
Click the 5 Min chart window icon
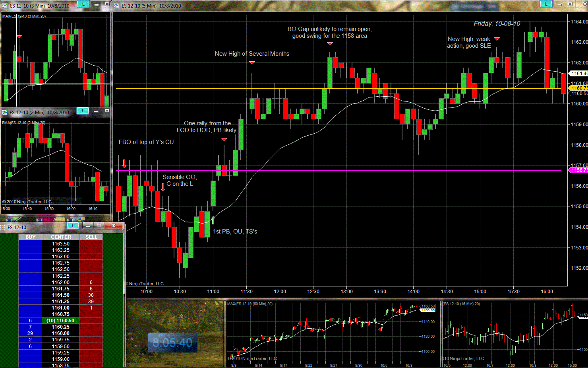(x=117, y=6)
